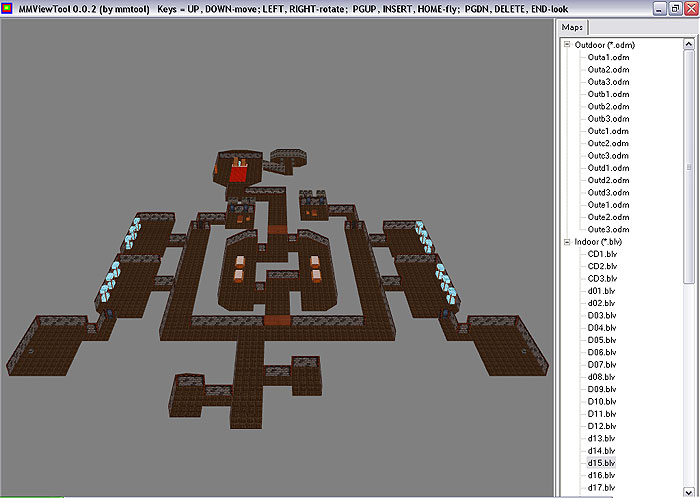700x498 pixels.
Task: Open the CD2.blv indoor map
Action: (602, 266)
